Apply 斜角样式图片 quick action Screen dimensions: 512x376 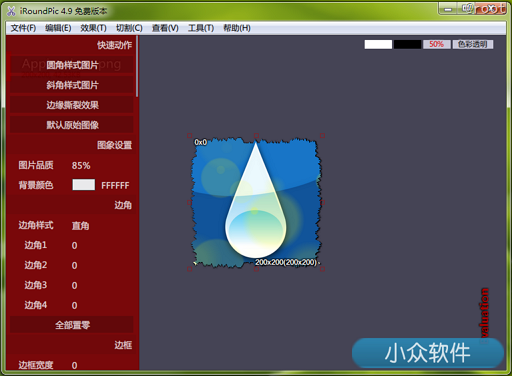coord(72,85)
